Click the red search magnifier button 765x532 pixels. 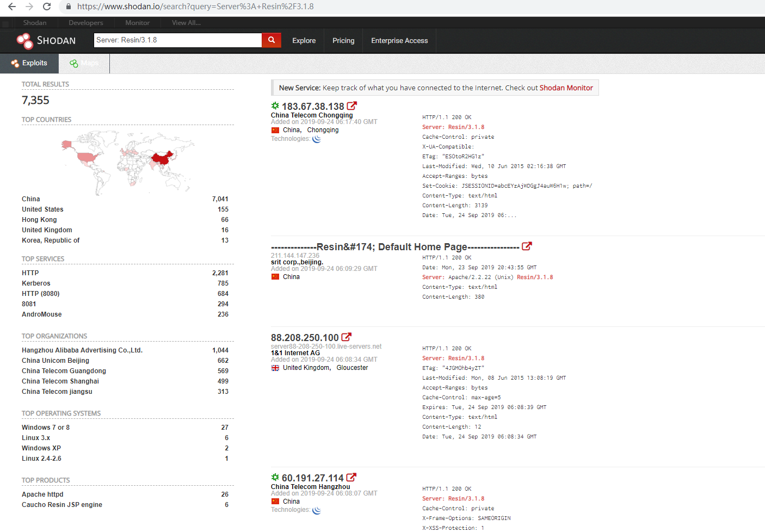(271, 40)
